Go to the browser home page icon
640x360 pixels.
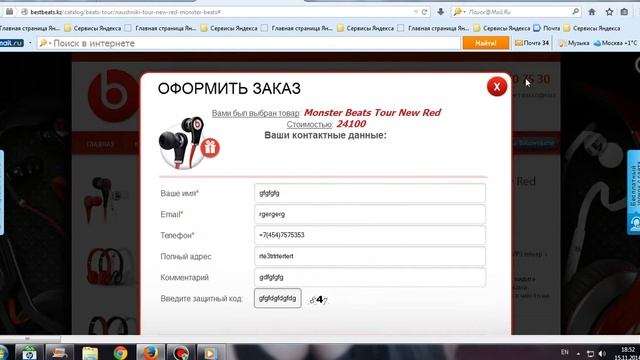[x=592, y=12]
